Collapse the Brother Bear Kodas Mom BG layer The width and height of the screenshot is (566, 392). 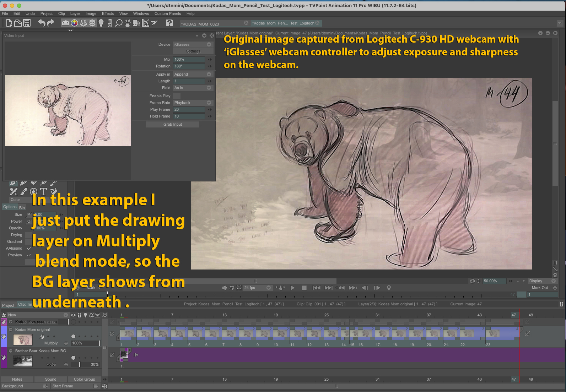[11, 351]
